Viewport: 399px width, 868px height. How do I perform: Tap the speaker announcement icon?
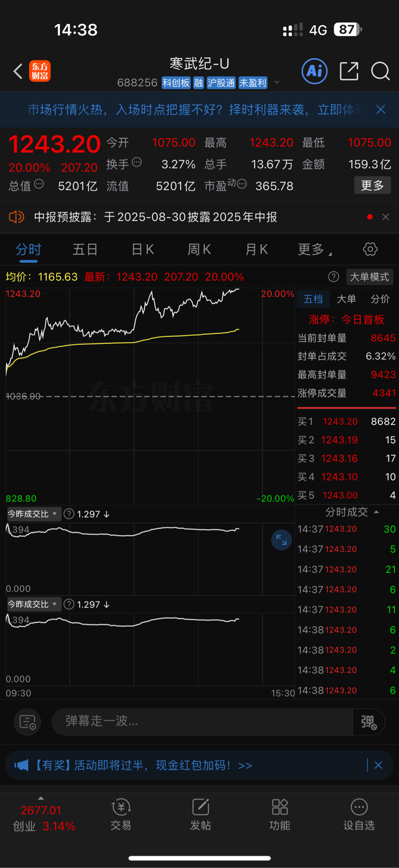tap(17, 217)
